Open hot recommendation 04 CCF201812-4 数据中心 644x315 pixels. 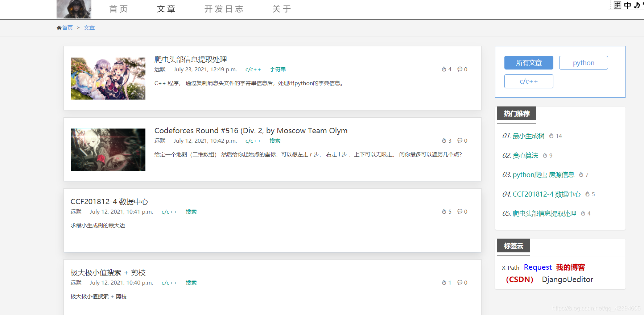[x=547, y=194]
